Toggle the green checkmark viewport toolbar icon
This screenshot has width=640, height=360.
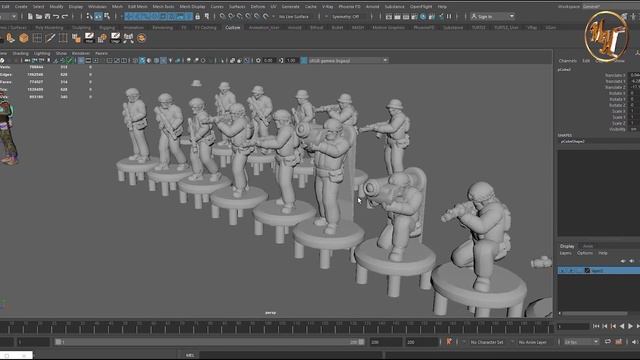coord(69,60)
